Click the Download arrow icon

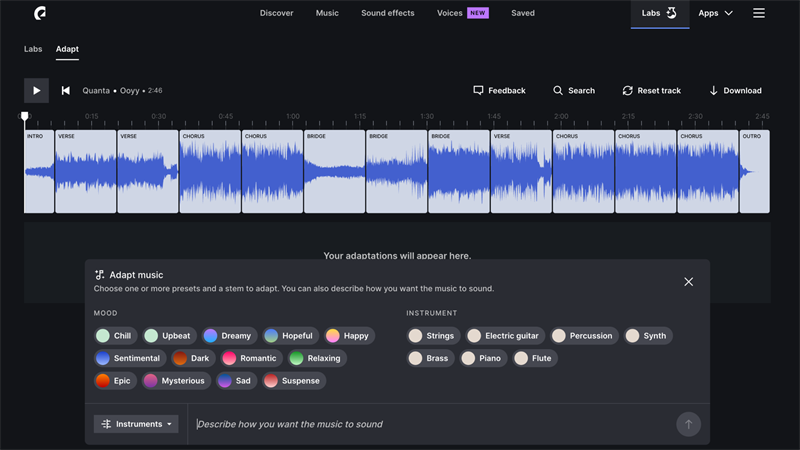(x=714, y=90)
